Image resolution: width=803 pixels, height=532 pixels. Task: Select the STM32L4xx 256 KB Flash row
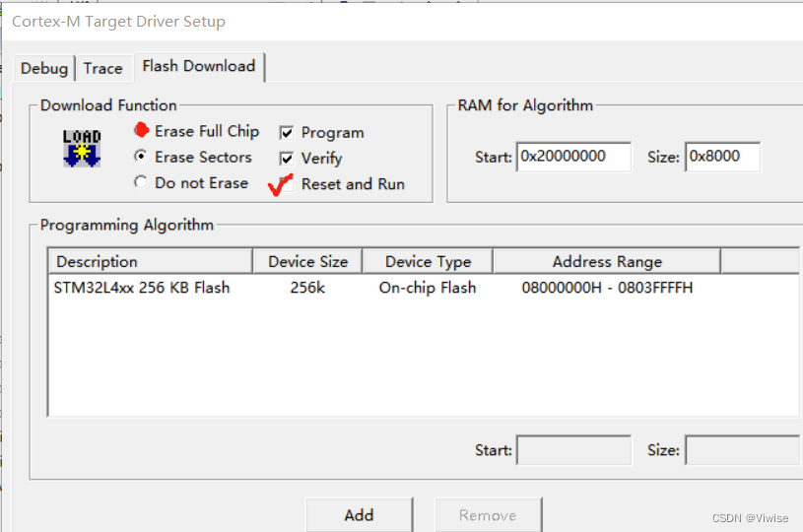(x=424, y=288)
